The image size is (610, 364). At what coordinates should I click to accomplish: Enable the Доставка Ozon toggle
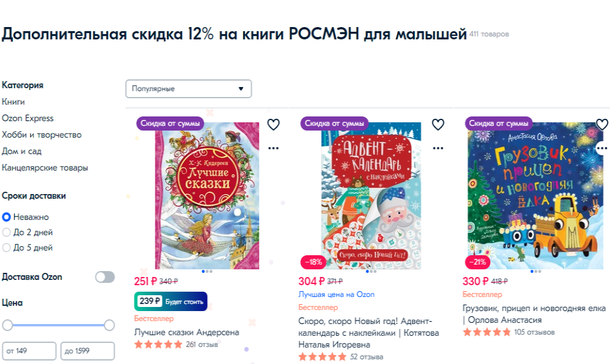coord(105,277)
